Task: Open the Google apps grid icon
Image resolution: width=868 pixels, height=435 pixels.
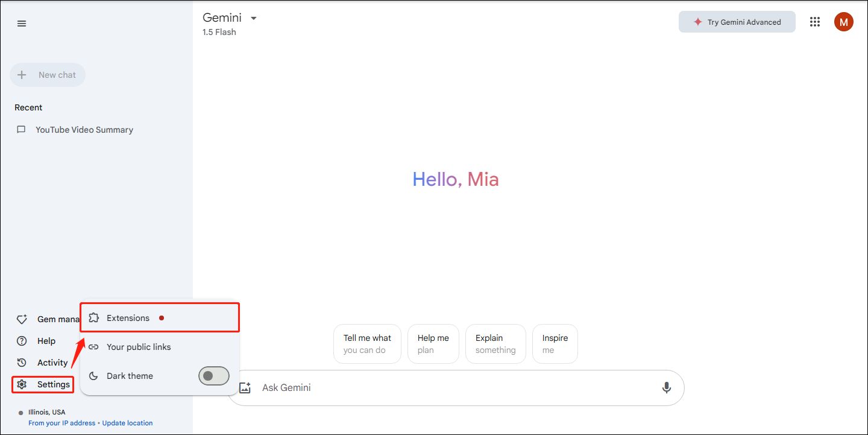Action: click(815, 22)
